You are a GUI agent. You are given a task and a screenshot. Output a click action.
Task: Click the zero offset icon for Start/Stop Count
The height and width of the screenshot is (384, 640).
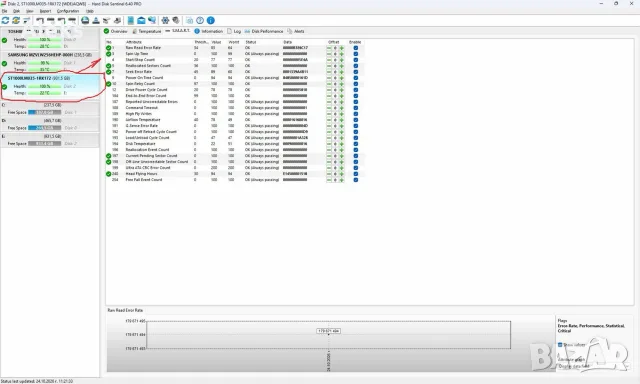coord(335,60)
